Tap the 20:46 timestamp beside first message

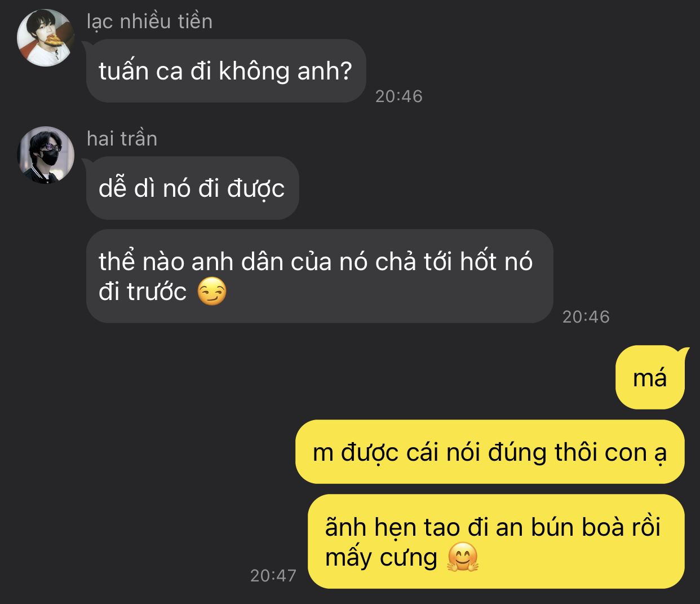pos(399,96)
